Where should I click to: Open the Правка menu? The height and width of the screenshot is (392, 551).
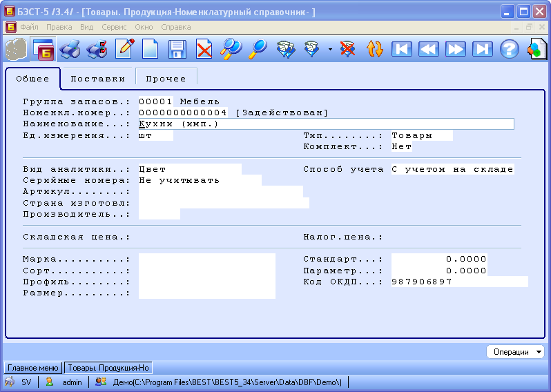[59, 27]
